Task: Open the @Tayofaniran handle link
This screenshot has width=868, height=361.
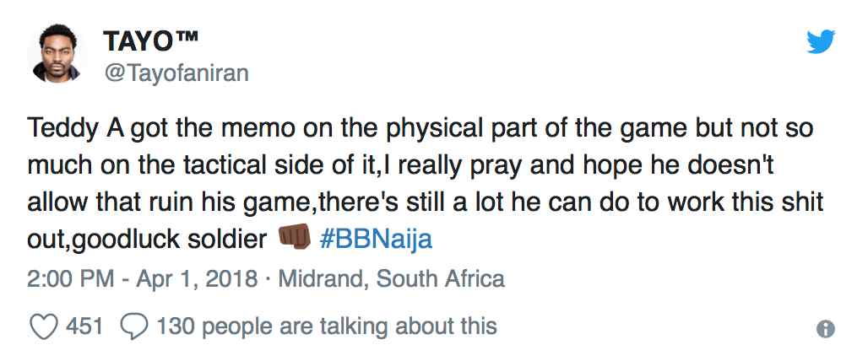Action: (176, 73)
